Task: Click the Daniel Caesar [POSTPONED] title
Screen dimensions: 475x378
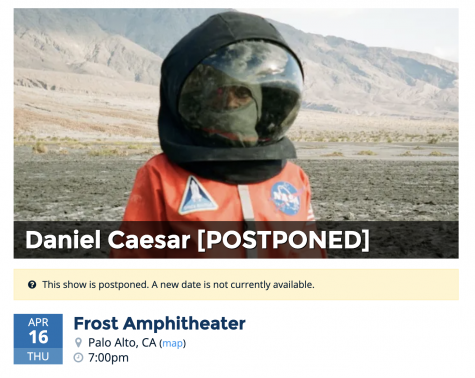Action: pos(197,240)
